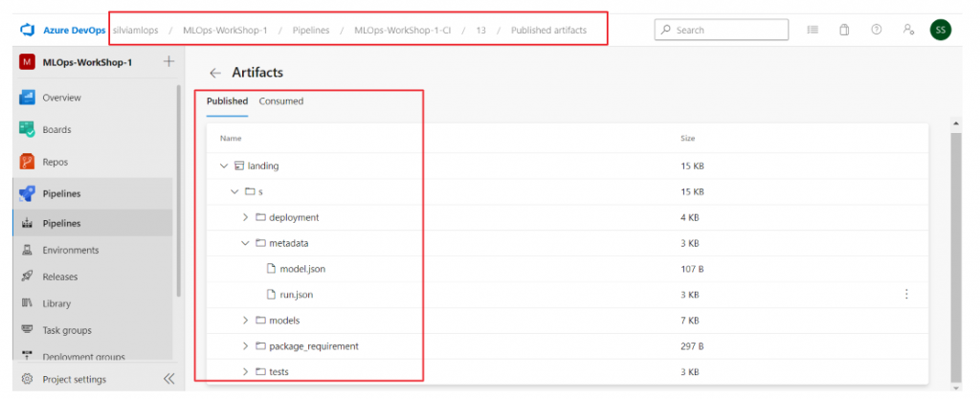The image size is (980, 399).
Task: Focus the Search input box
Action: [722, 30]
